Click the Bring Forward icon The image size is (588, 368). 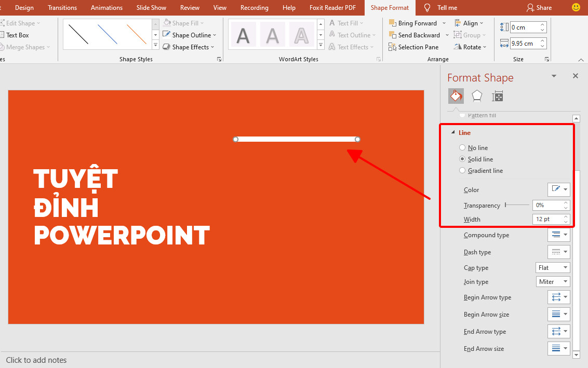pos(394,23)
